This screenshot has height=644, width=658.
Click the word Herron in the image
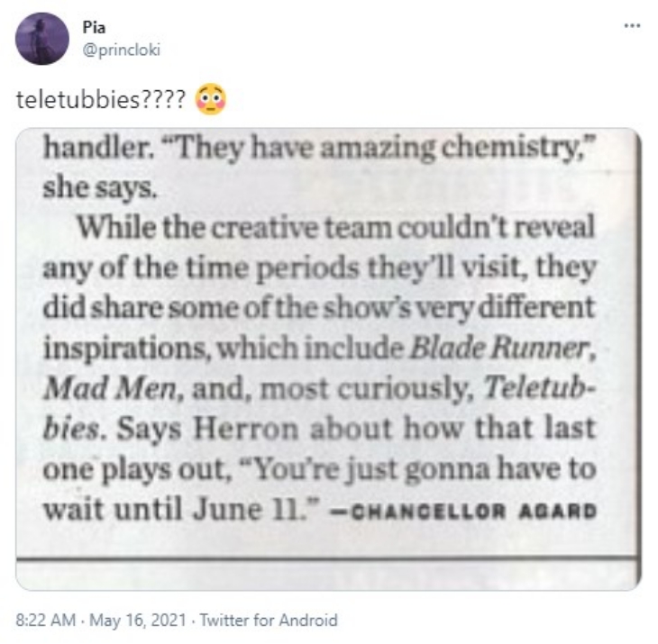[x=245, y=429]
